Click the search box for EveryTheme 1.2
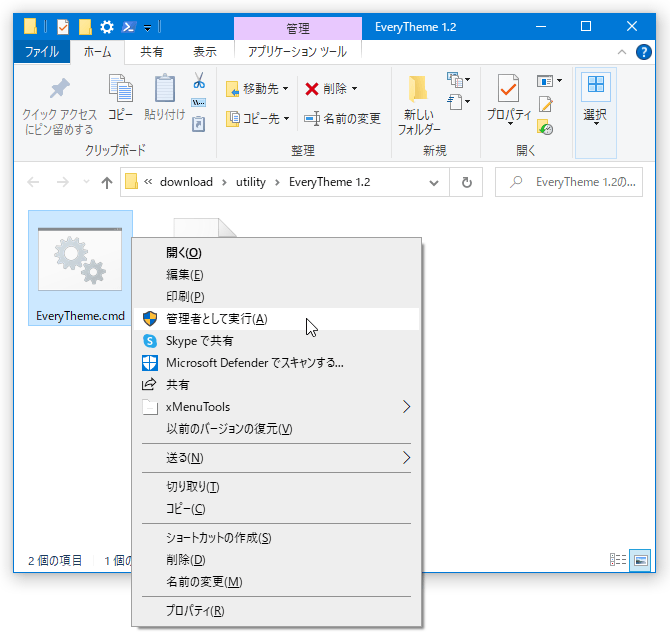The height and width of the screenshot is (640, 670). click(x=569, y=182)
